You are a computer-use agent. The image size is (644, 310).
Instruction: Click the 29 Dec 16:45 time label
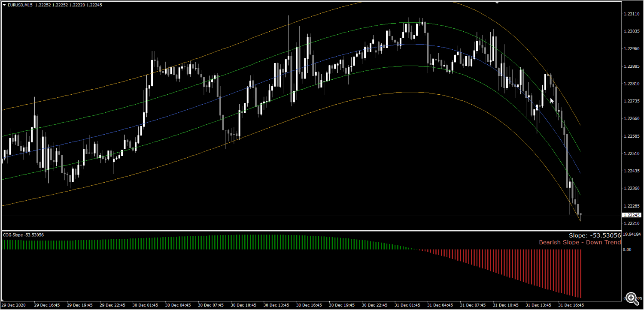coord(47,306)
